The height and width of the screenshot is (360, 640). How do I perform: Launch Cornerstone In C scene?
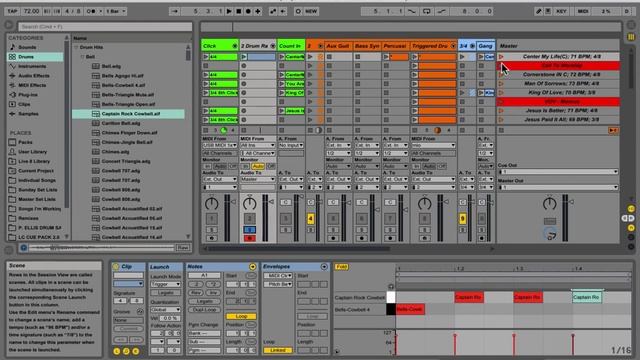click(501, 75)
